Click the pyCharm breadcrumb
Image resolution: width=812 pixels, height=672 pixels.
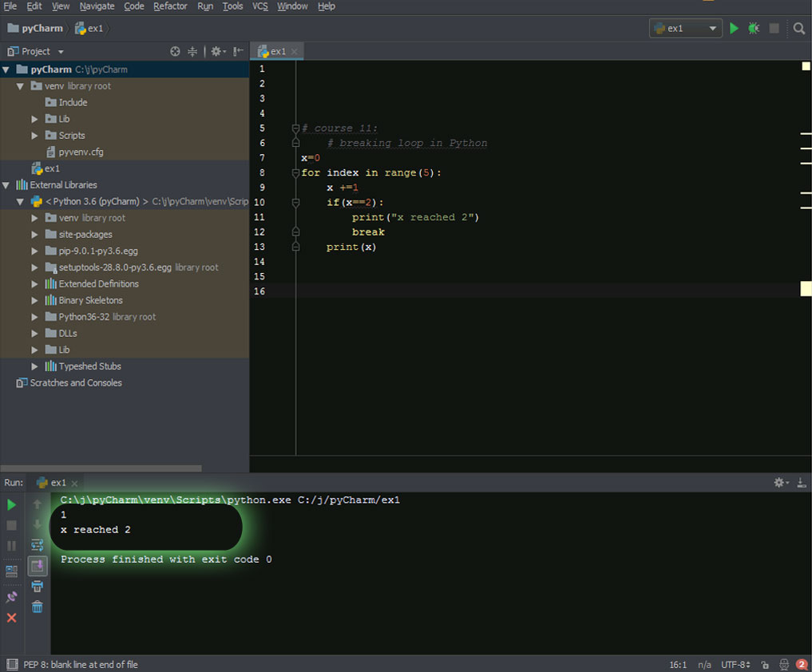tap(35, 29)
